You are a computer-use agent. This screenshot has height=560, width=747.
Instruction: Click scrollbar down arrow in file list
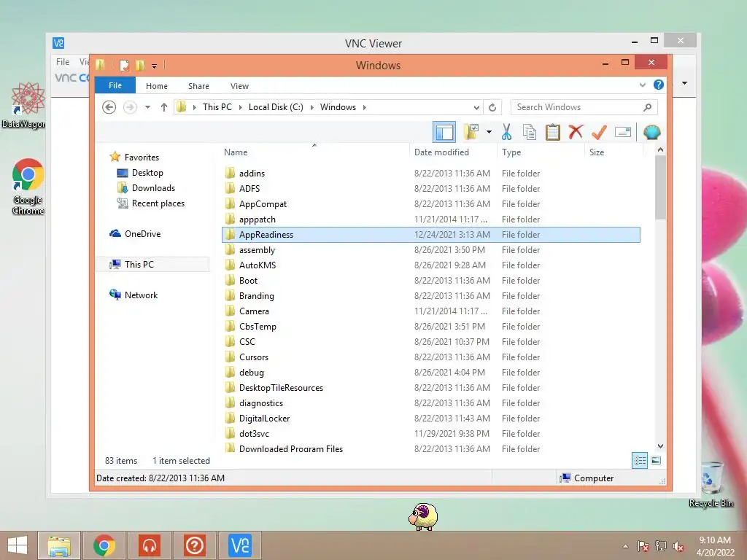click(660, 446)
